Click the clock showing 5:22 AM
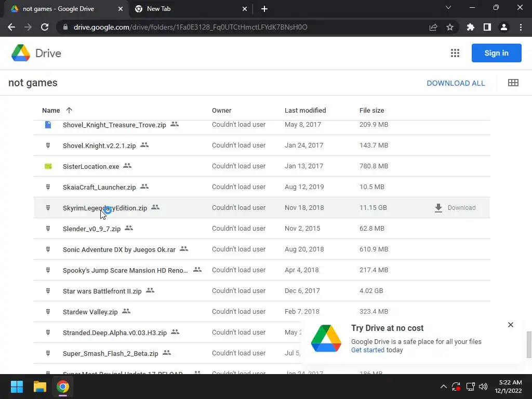The width and height of the screenshot is (532, 399). [x=510, y=382]
